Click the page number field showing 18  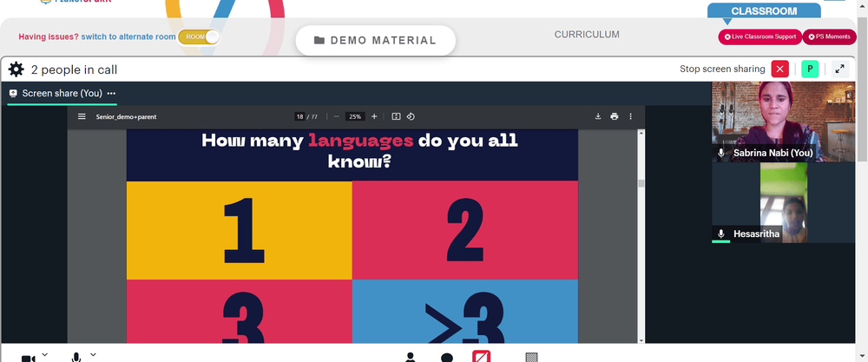click(299, 116)
